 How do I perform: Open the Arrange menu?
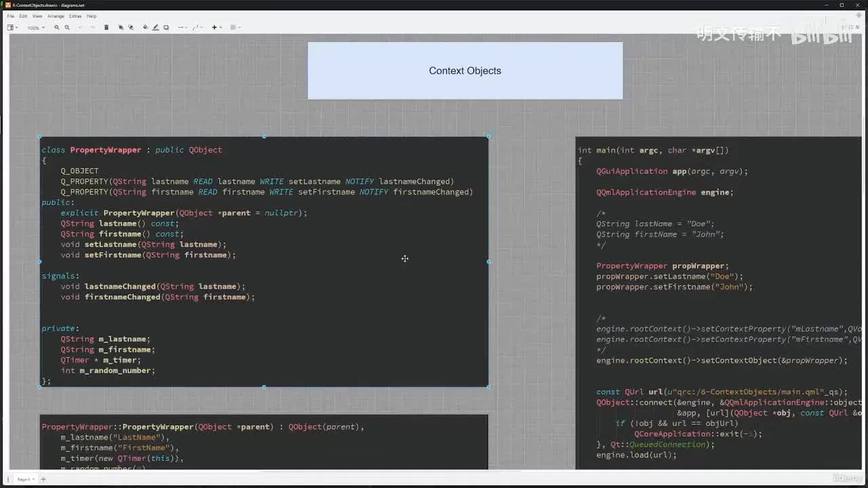(56, 16)
